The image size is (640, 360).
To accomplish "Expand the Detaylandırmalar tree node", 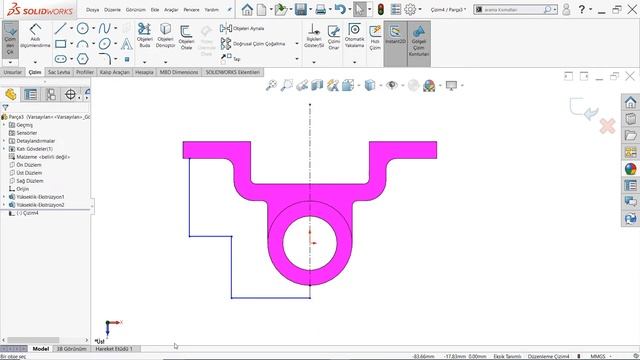I will 4,141.
